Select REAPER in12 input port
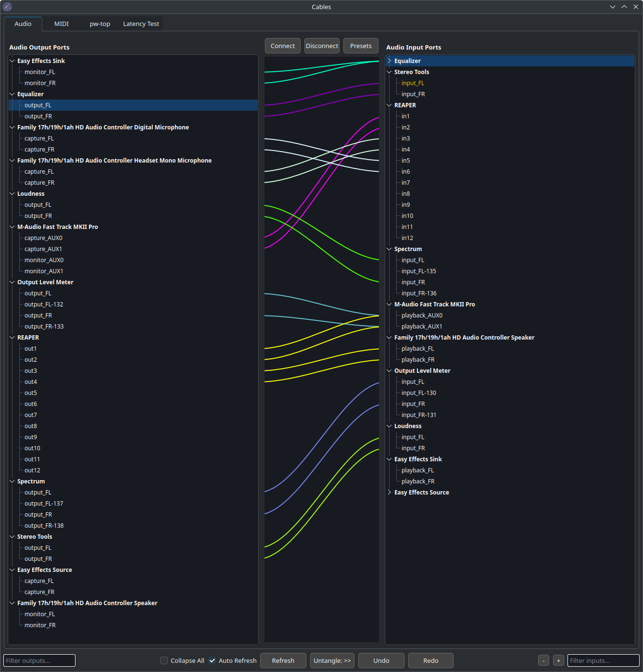The image size is (643, 672). (x=407, y=238)
